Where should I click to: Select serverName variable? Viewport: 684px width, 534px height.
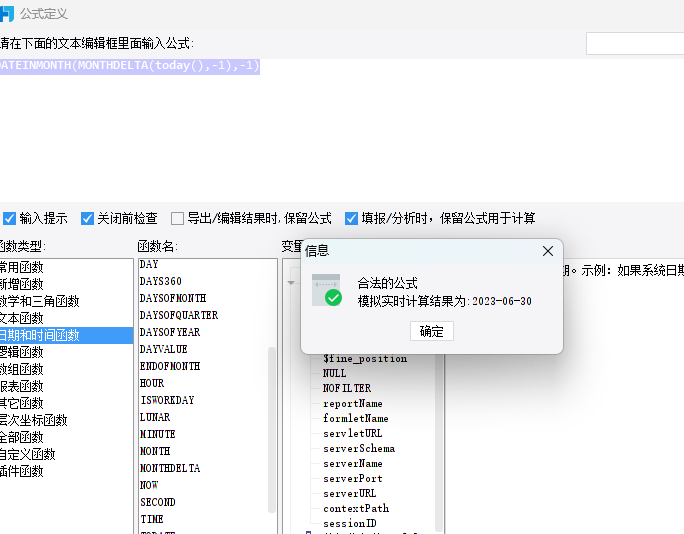coord(352,463)
